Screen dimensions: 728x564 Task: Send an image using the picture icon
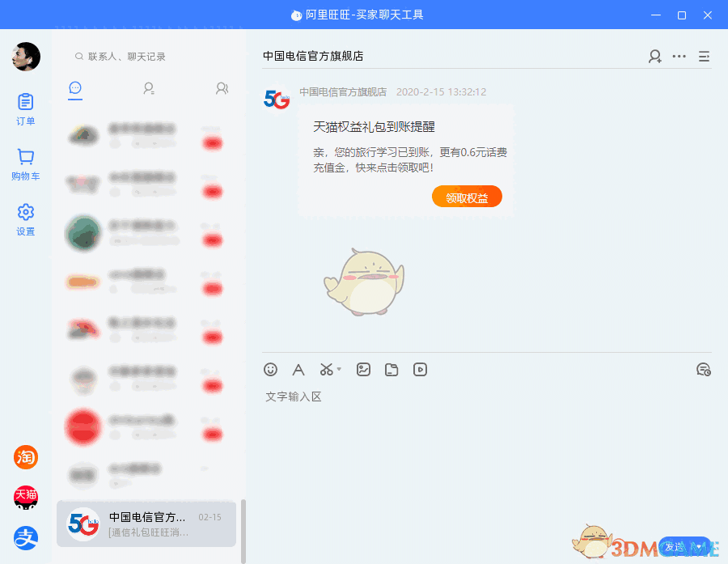pyautogui.click(x=363, y=370)
